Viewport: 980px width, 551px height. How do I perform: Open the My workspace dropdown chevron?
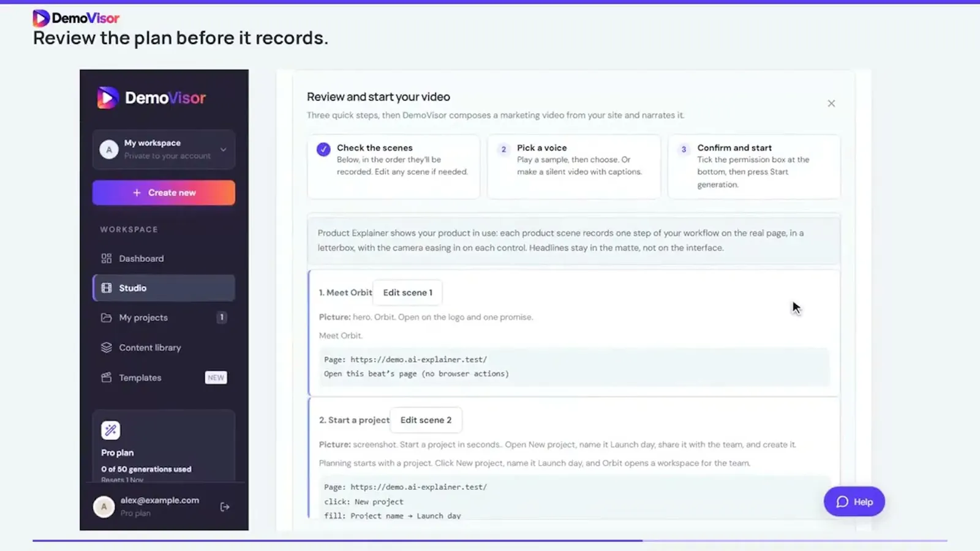tap(223, 149)
